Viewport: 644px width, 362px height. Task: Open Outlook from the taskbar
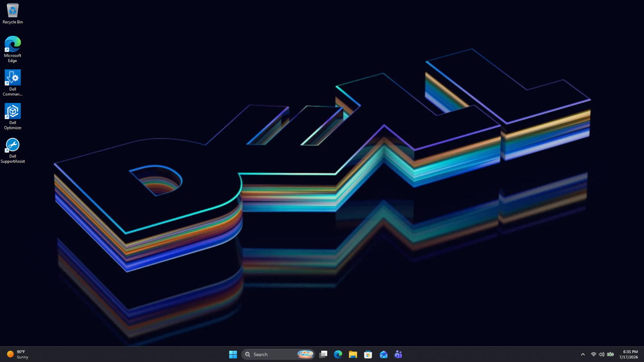click(383, 354)
